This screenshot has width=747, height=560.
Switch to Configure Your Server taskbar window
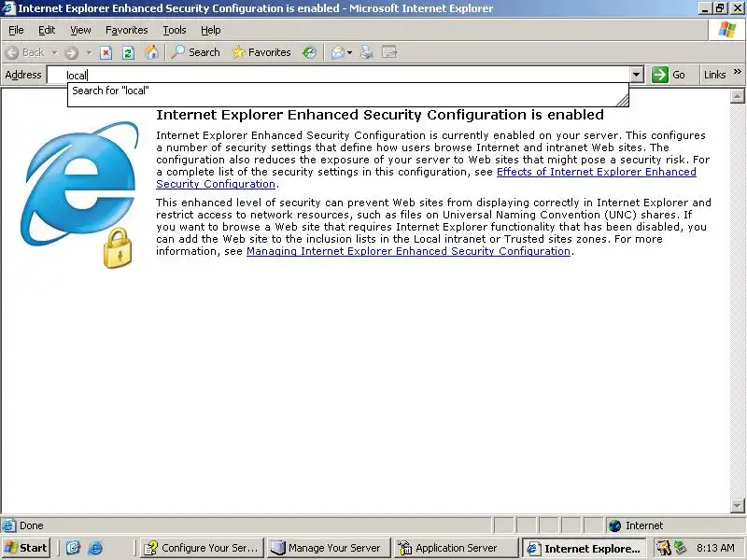(202, 548)
